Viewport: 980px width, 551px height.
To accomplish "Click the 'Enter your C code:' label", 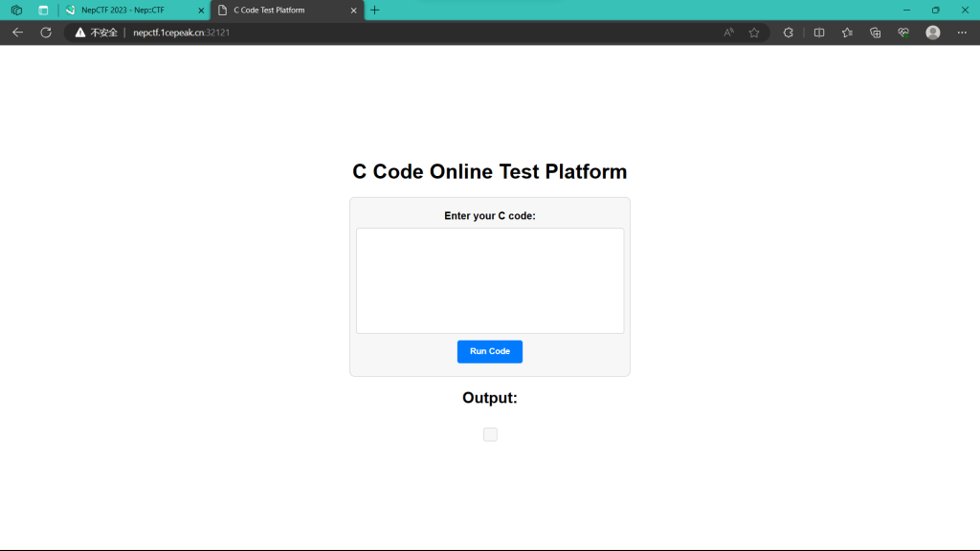I will 490,215.
